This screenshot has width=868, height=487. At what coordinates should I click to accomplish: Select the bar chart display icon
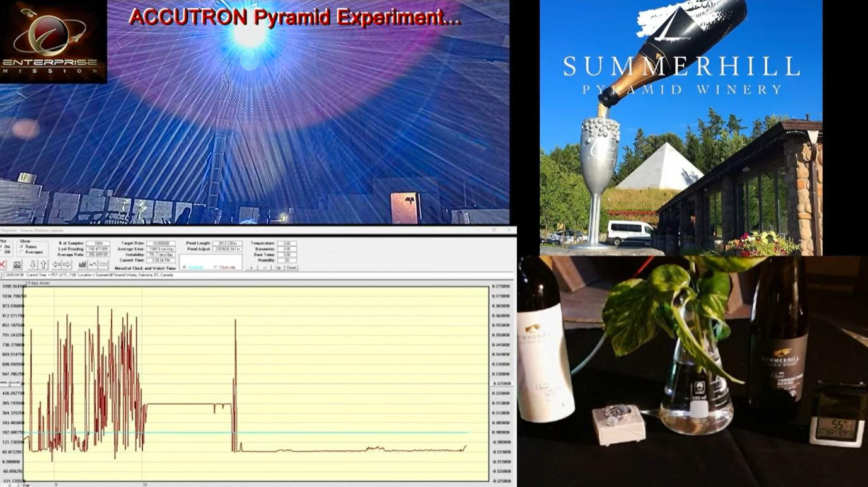(83, 264)
